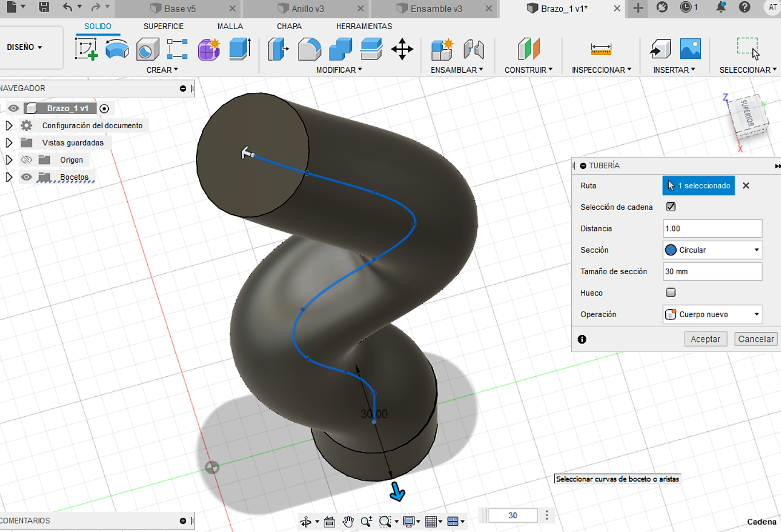The height and width of the screenshot is (532, 781).
Task: Open the Display settings dropdown
Action: 411,521
